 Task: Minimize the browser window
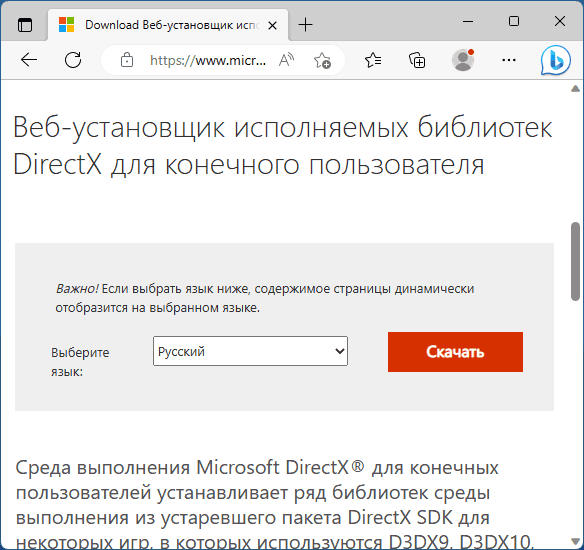(x=468, y=22)
